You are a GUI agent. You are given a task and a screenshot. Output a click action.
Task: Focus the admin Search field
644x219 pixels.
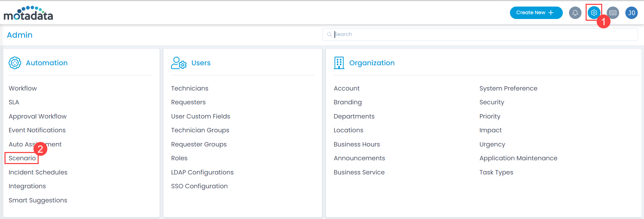click(480, 35)
